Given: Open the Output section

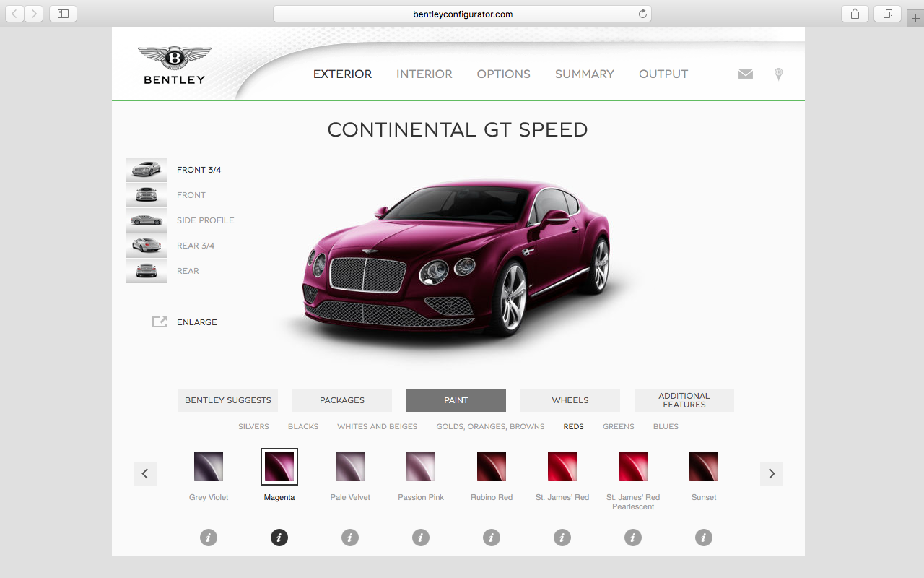Looking at the screenshot, I should coord(663,74).
